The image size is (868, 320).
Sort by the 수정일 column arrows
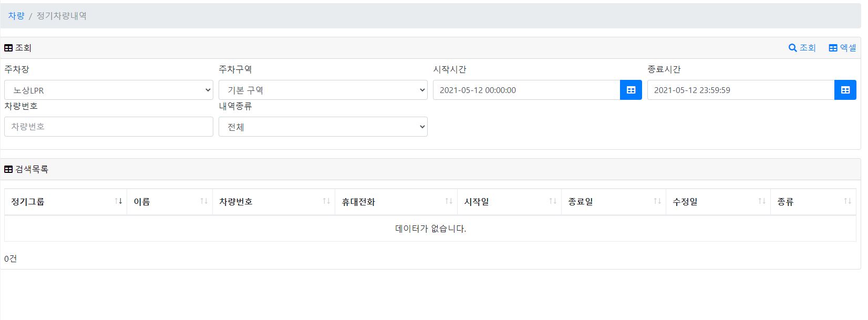tap(762, 201)
